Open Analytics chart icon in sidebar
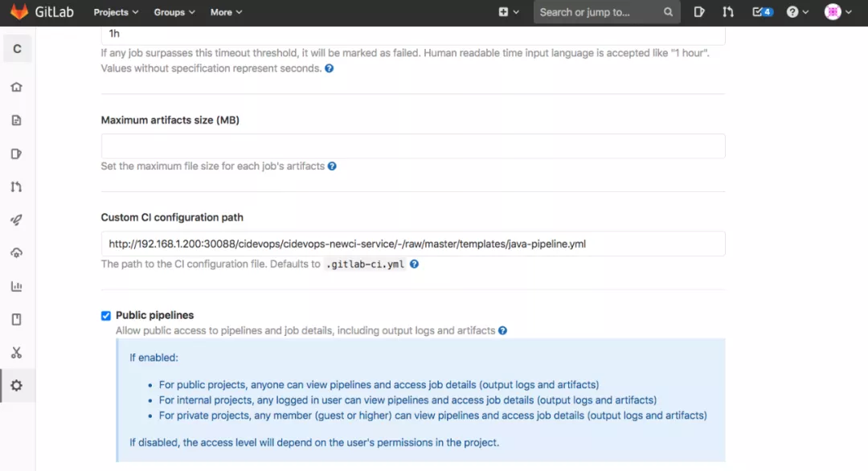The image size is (868, 471). (17, 286)
